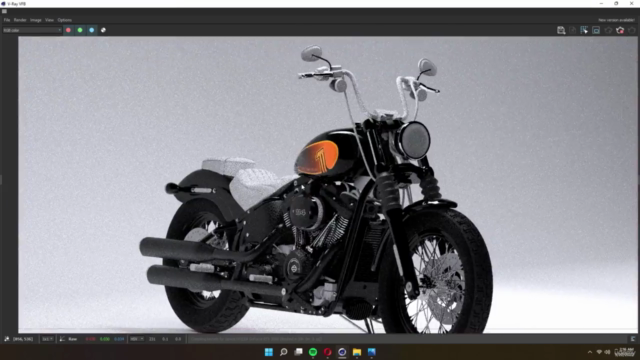Open the RGB color channel dropdown
The image size is (640, 360).
click(x=32, y=30)
